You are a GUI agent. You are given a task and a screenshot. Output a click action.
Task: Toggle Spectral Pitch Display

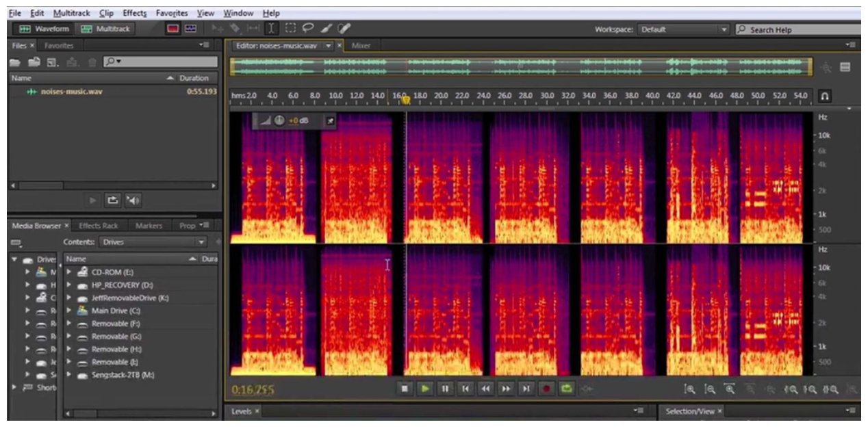coord(190,29)
